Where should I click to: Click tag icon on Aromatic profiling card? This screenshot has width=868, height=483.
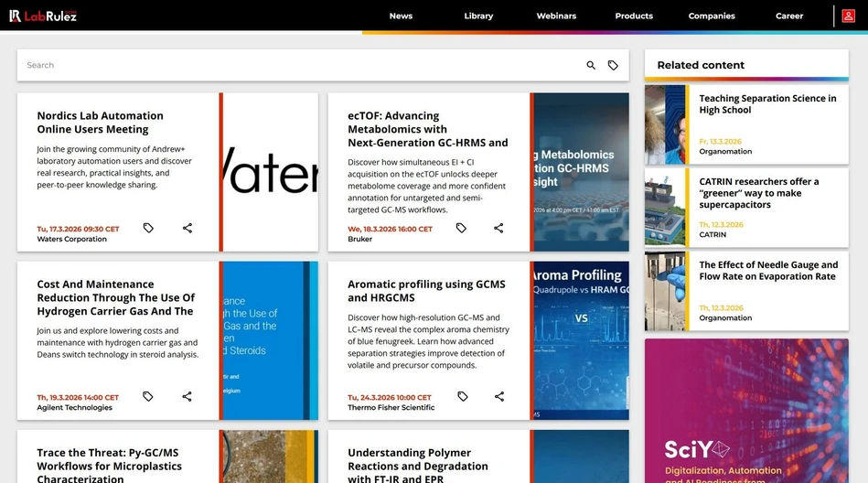coord(462,396)
